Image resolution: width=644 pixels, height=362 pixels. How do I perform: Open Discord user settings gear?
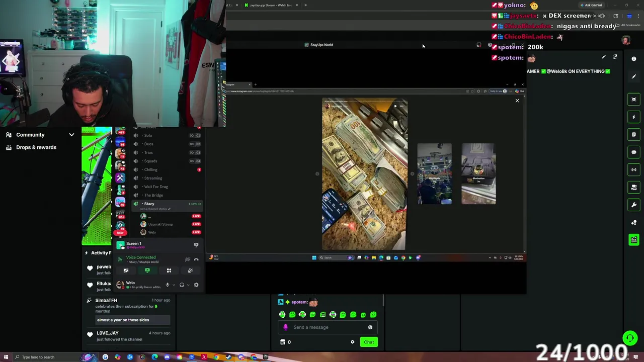196,285
